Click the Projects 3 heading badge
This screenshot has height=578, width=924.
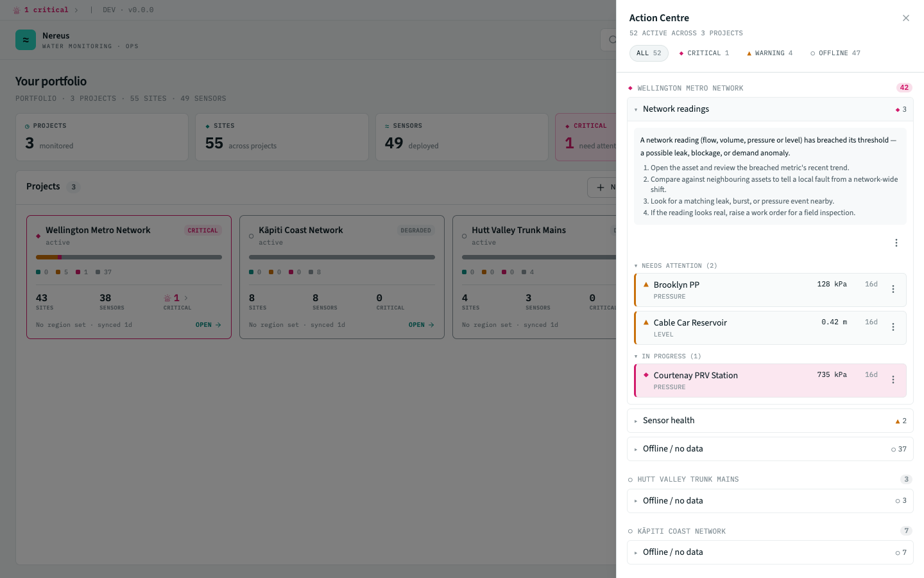[x=73, y=187]
